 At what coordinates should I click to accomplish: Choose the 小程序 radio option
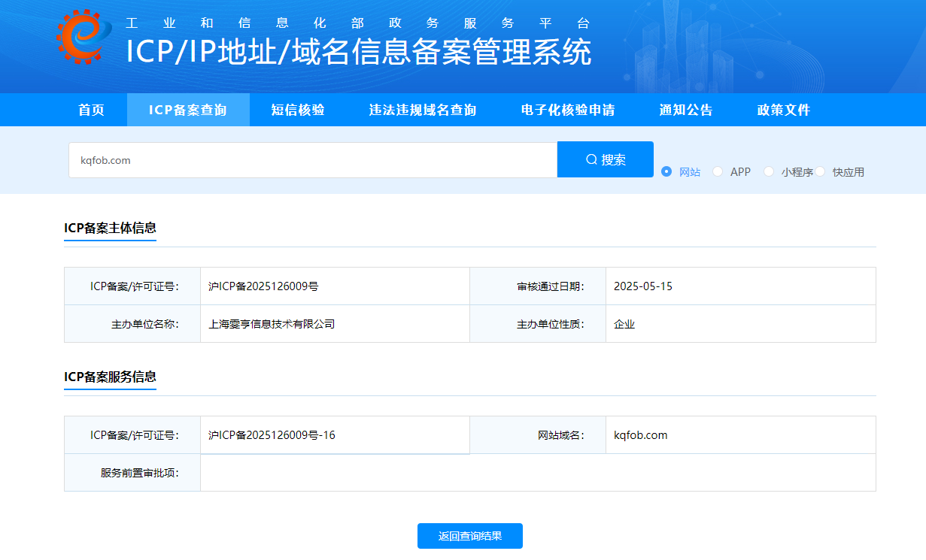point(788,172)
